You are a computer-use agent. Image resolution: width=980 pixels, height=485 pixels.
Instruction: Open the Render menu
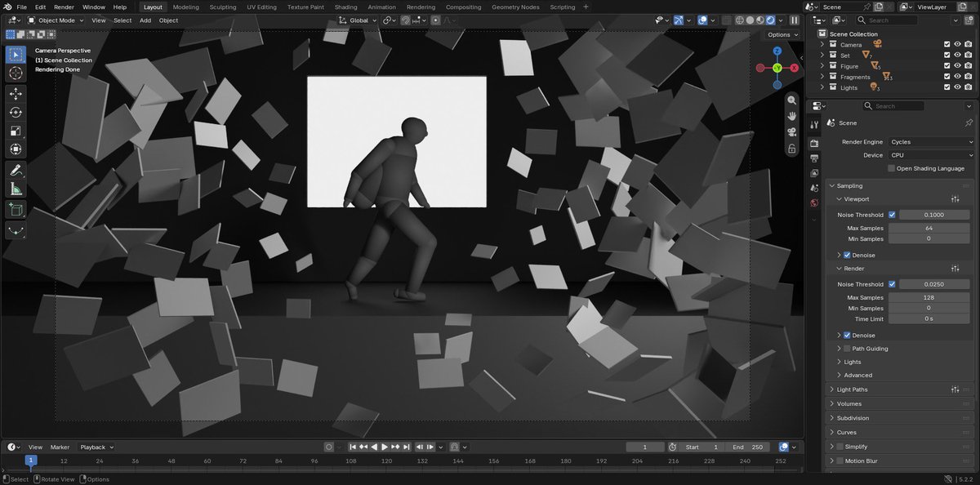click(64, 7)
